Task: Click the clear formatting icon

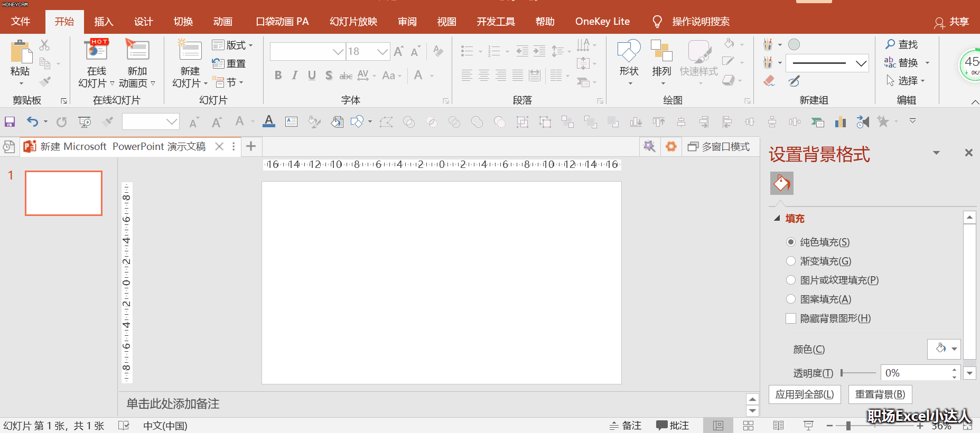Action: (438, 51)
